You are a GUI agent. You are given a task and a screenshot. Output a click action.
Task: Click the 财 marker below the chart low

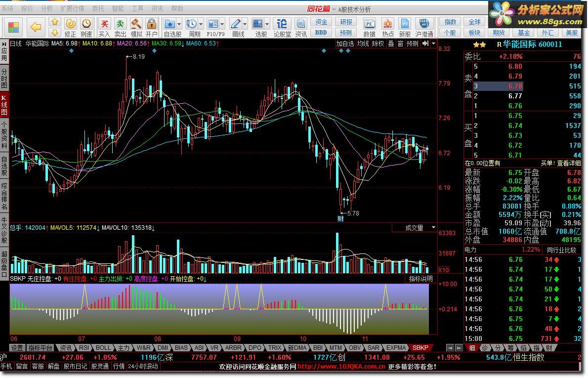point(340,218)
